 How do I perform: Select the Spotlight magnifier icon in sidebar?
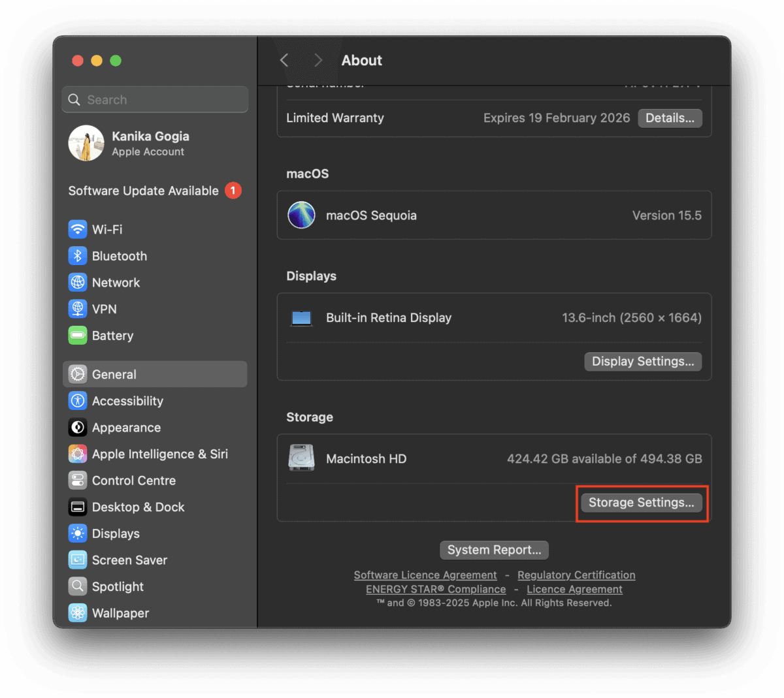[78, 586]
